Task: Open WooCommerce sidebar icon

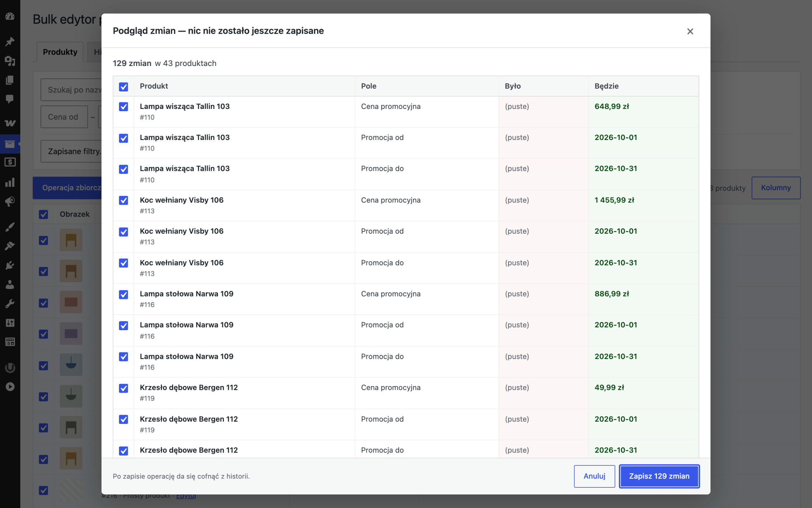Action: [10, 123]
